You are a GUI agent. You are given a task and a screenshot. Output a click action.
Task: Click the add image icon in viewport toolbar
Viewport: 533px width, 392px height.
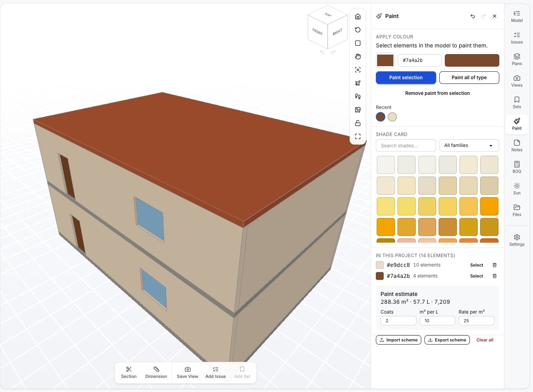pos(357,110)
